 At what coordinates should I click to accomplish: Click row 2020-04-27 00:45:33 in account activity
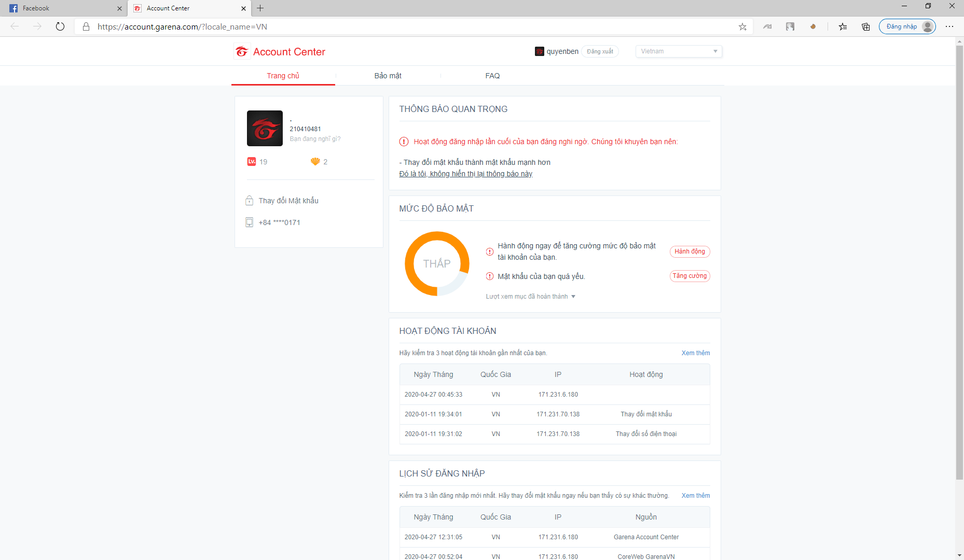(x=555, y=395)
